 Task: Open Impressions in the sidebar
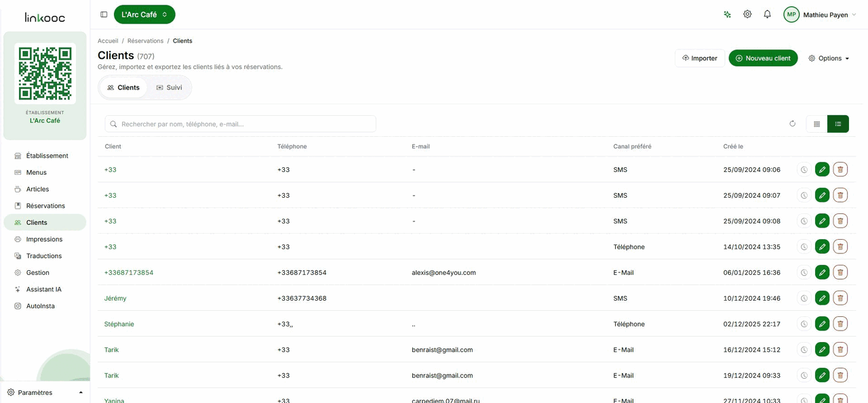tap(45, 239)
